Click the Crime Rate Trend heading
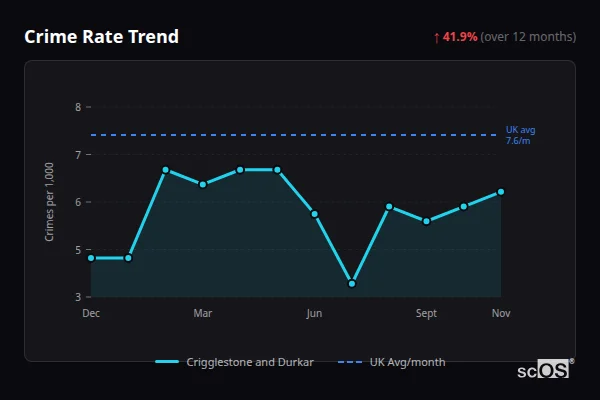The width and height of the screenshot is (600, 400). [101, 37]
